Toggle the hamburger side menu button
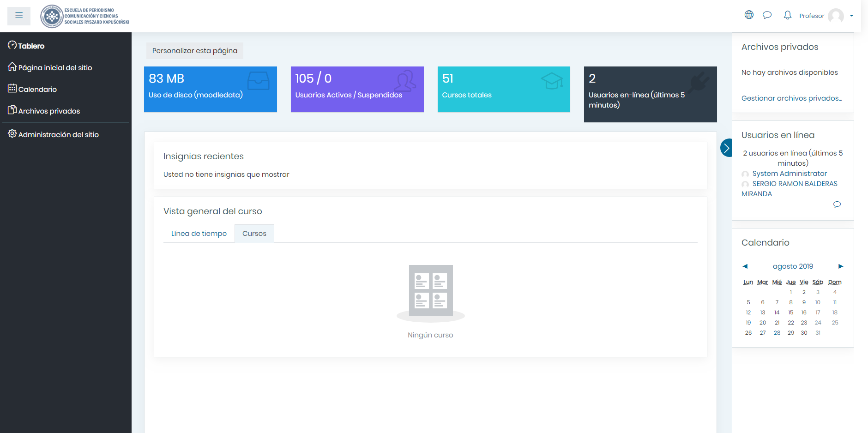 click(x=19, y=16)
